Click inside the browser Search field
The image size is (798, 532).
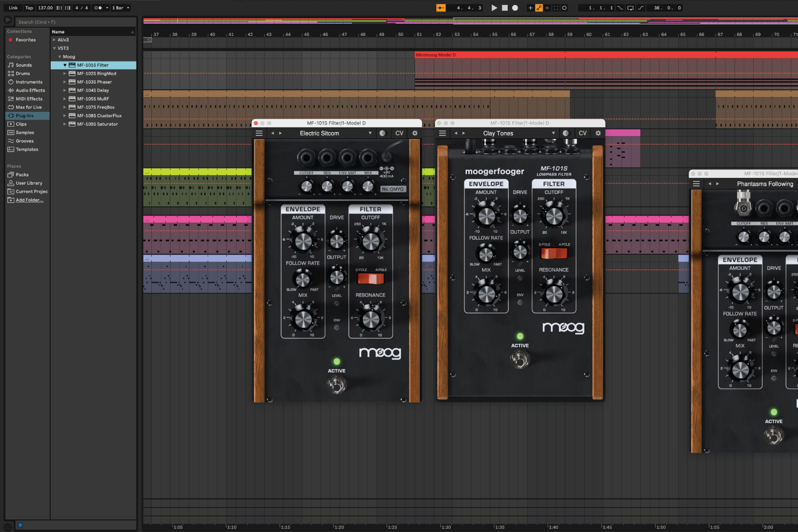(x=74, y=22)
